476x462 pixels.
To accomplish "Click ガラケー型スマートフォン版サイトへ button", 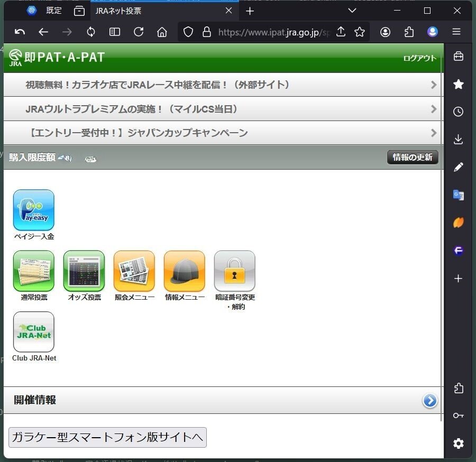I will [x=107, y=438].
